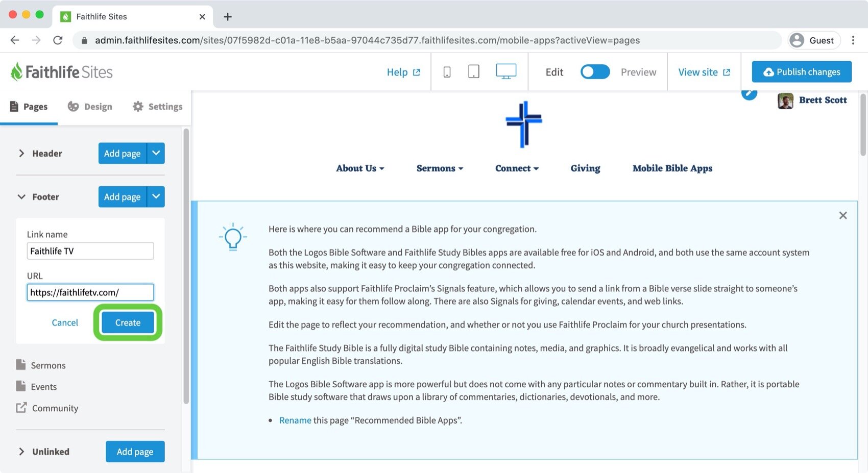868x473 pixels.
Task: Click the Preview label
Action: pyautogui.click(x=638, y=72)
